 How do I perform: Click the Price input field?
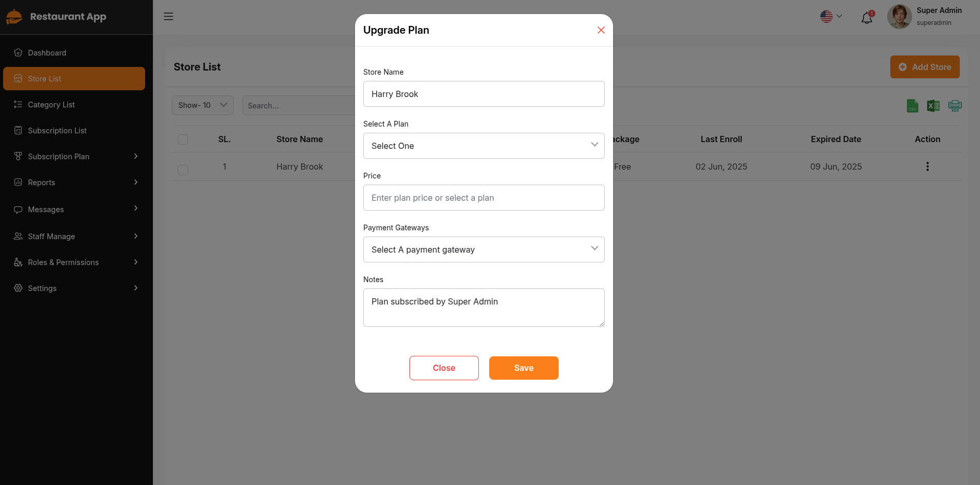pos(484,198)
